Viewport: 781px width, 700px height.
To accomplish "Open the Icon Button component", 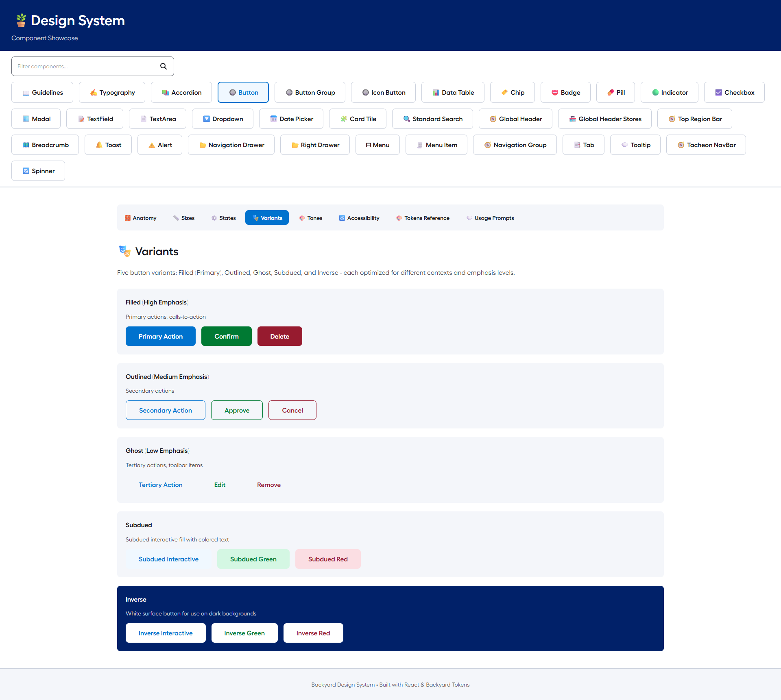I will (383, 92).
